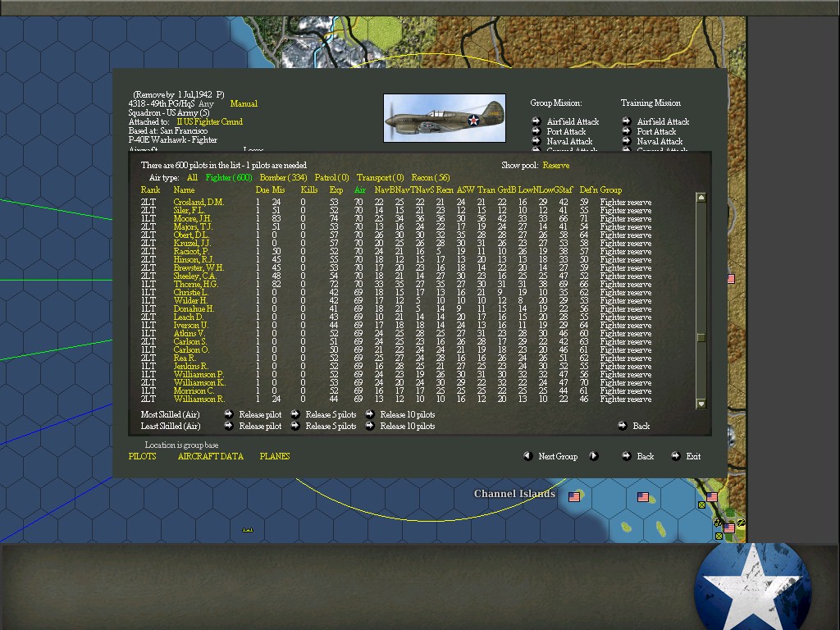Click Back arrow beside Exit
Screen dimensions: 840x630
(x=626, y=456)
